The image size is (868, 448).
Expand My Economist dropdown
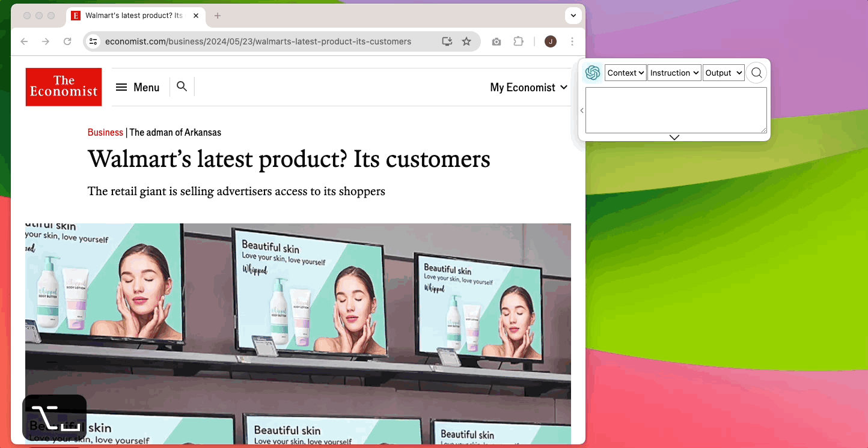pos(529,88)
